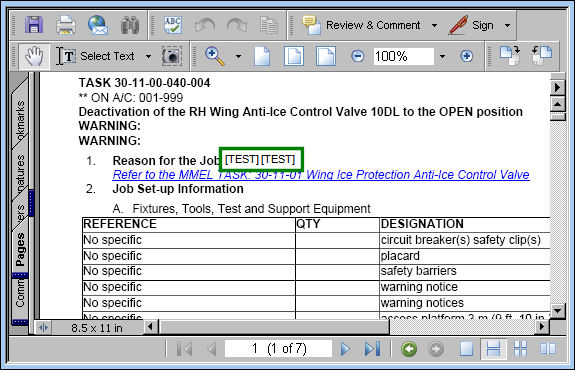
Task: Switch to Single Page layout
Action: [466, 349]
